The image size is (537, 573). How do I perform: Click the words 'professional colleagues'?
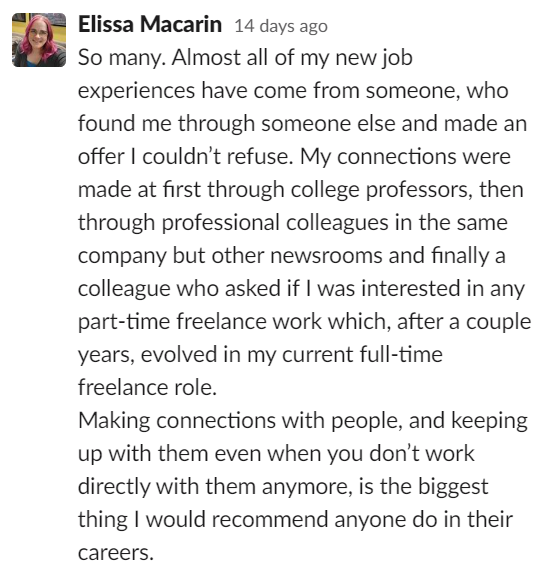coord(275,223)
